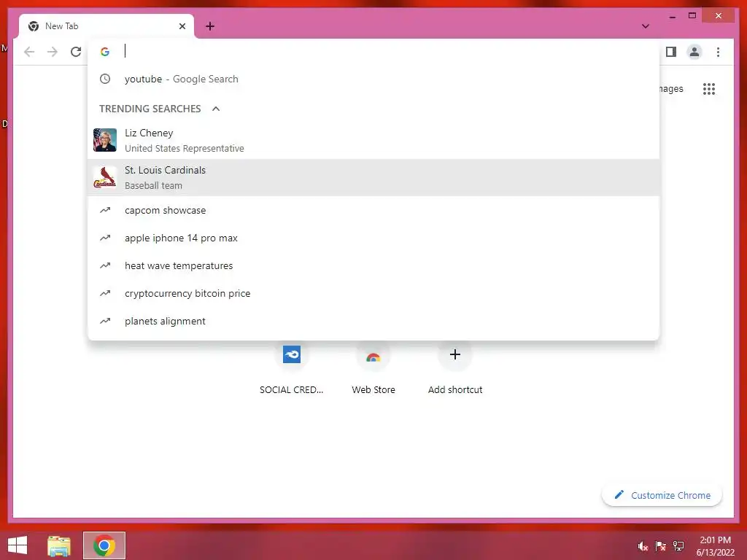Click the Chrome icon in the taskbar
This screenshot has height=560, width=747.
(104, 545)
